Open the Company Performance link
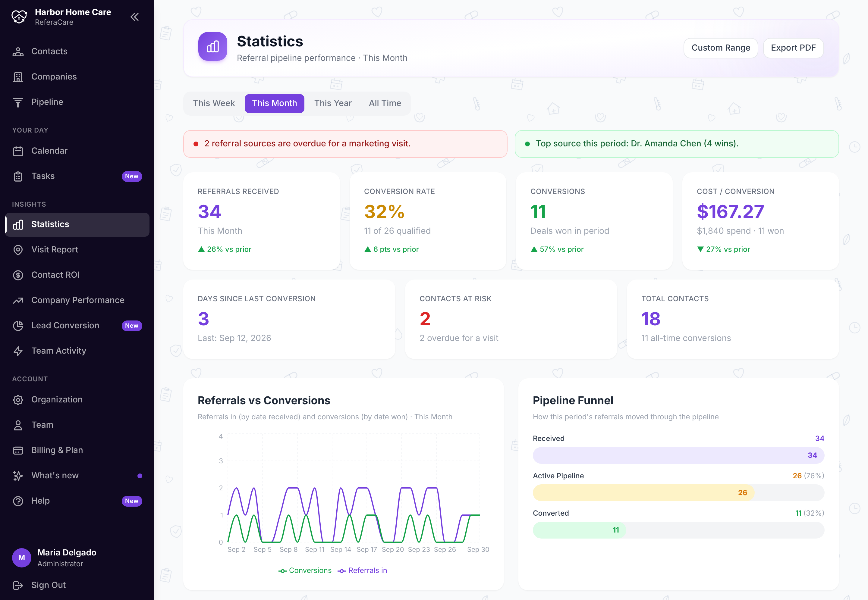The width and height of the screenshot is (868, 600). (x=77, y=300)
